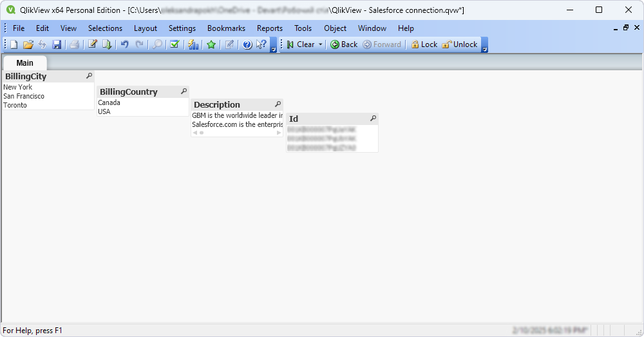Maximize the QlikView window
This screenshot has width=644, height=337.
[599, 10]
